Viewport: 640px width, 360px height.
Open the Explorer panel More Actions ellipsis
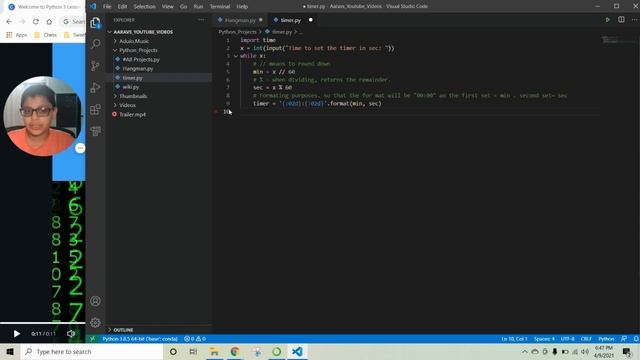tap(202, 20)
